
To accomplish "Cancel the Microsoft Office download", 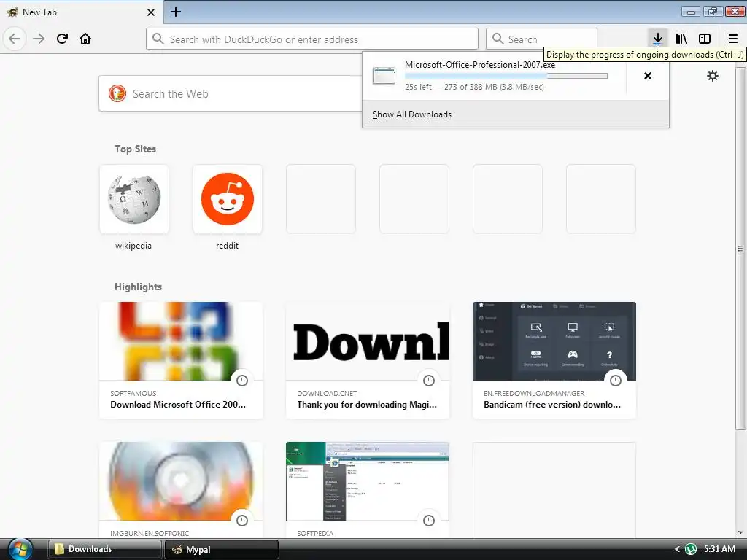I will pyautogui.click(x=648, y=76).
